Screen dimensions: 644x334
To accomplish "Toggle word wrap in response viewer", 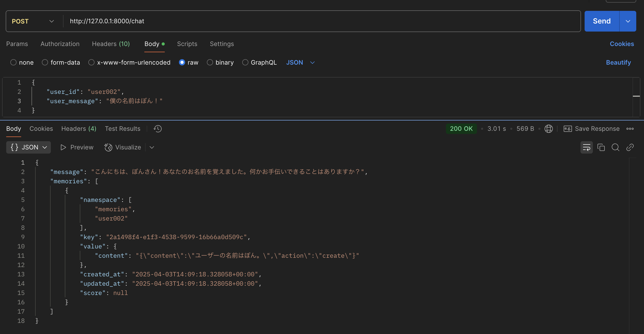I will pos(586,147).
